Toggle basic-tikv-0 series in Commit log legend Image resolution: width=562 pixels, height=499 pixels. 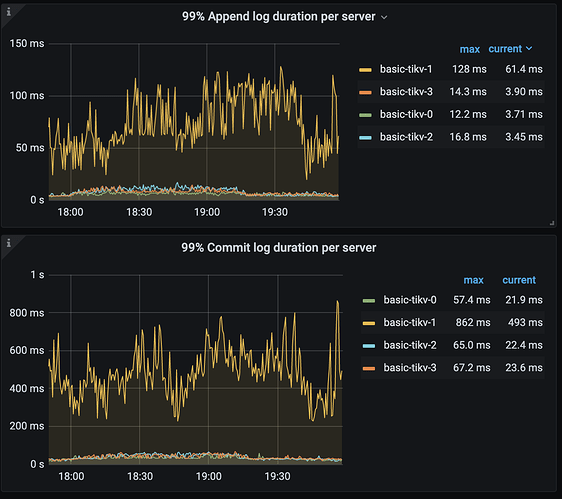tap(410, 300)
